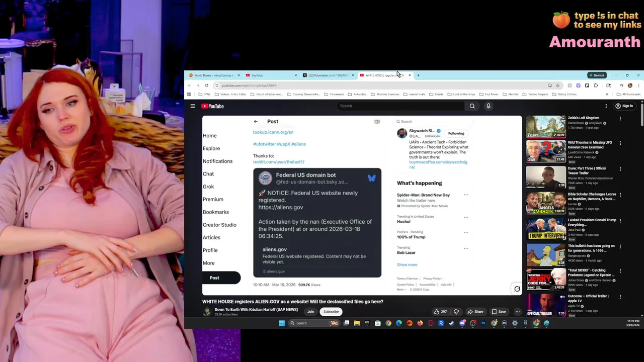The height and width of the screenshot is (362, 644).
Task: Open File Explorer from the taskbar
Action: pos(357,323)
